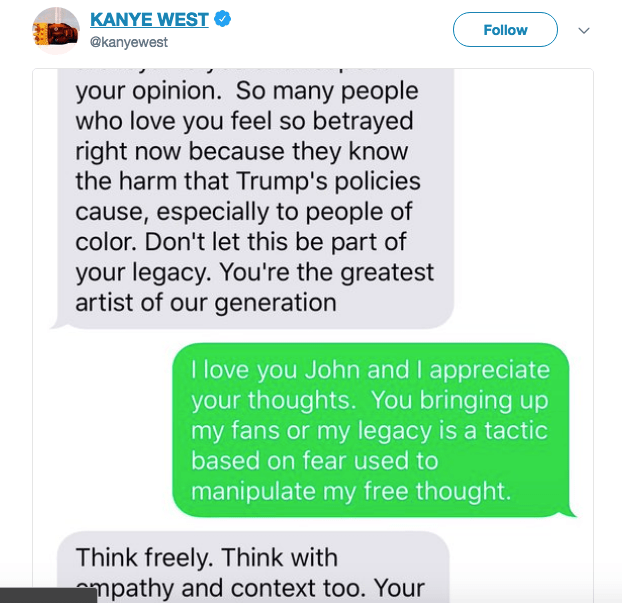
Task: Click 'Don't let this be part of' line
Action: (275, 242)
